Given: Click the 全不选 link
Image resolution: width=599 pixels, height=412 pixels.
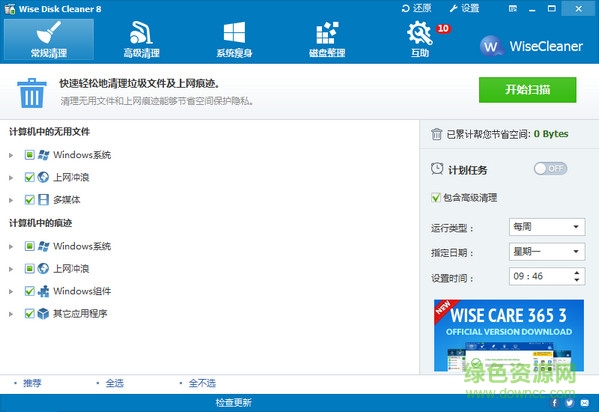Looking at the screenshot, I should click(202, 383).
